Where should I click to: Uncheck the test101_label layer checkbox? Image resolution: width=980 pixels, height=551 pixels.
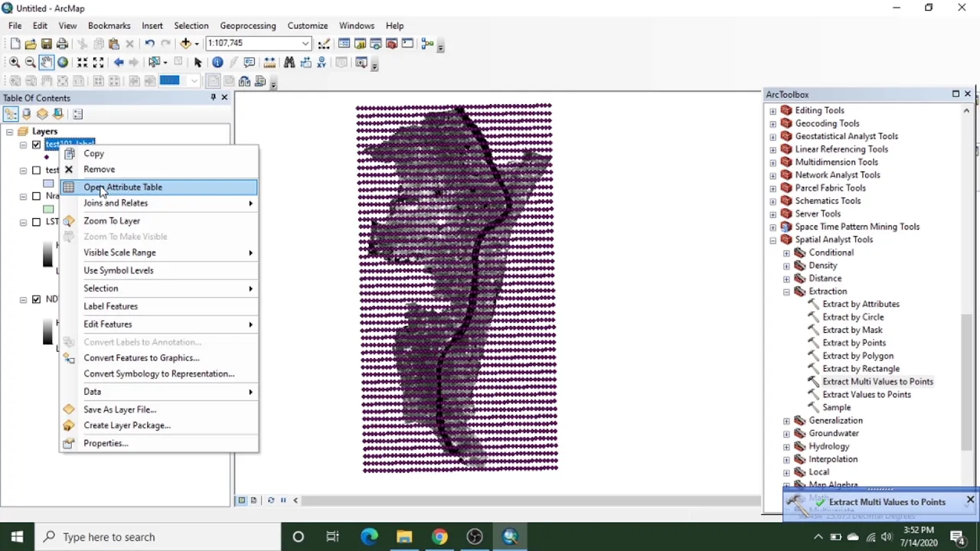[36, 145]
